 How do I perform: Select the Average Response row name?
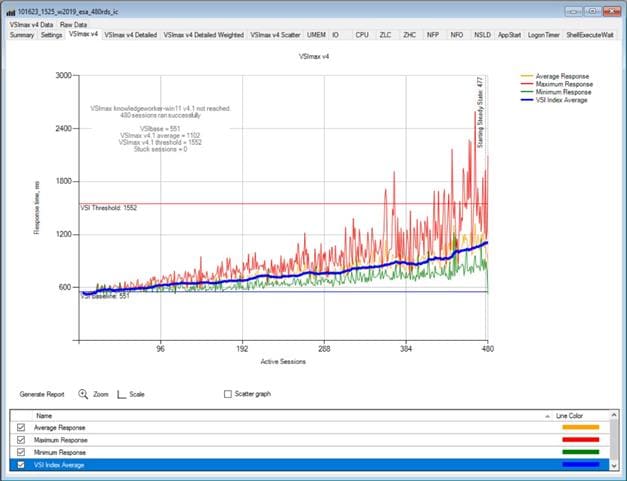60,427
